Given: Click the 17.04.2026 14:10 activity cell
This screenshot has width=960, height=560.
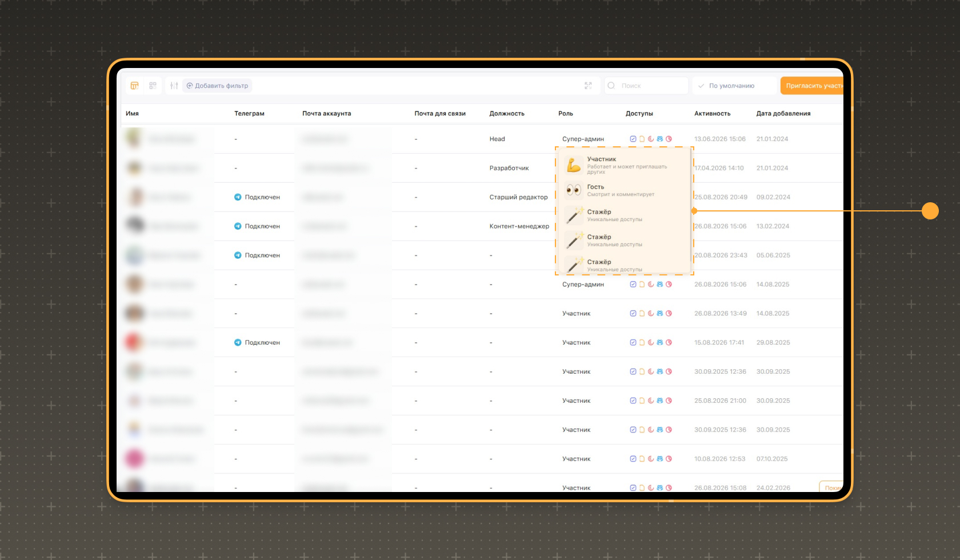Looking at the screenshot, I should (x=719, y=168).
